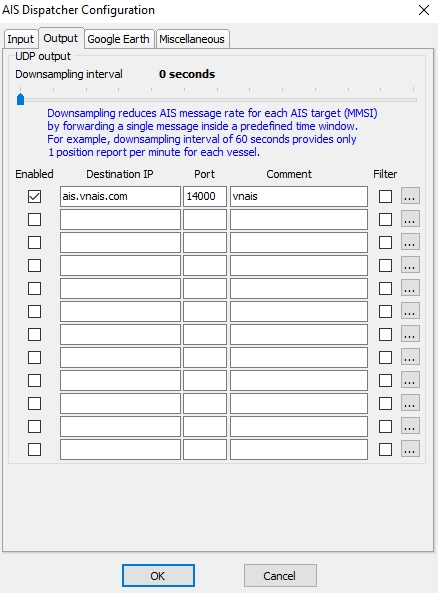Open the Miscellaneous tab
The height and width of the screenshot is (593, 438).
(192, 39)
